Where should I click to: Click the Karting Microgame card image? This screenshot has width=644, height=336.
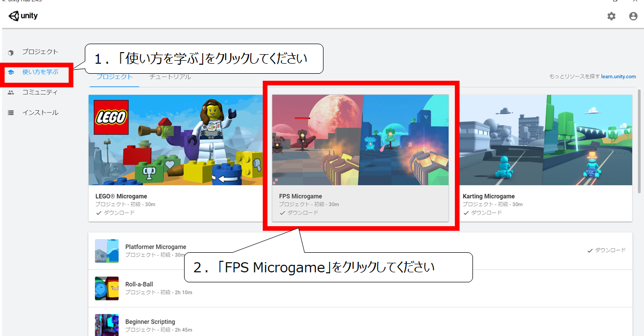tap(546, 140)
